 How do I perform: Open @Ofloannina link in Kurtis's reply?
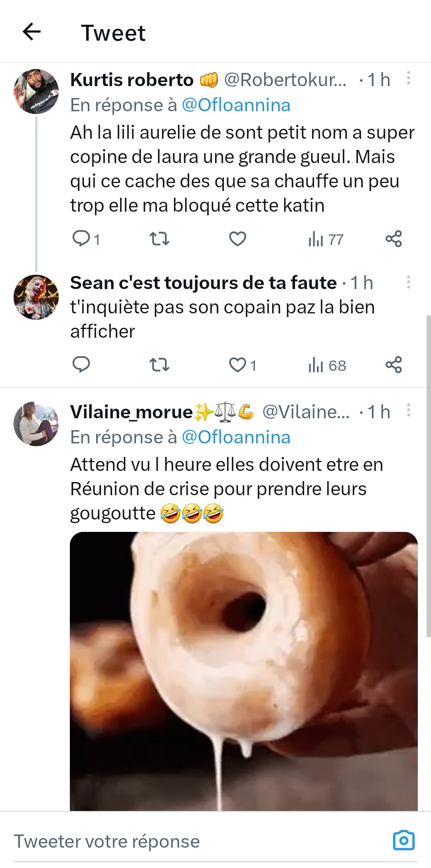point(236,105)
